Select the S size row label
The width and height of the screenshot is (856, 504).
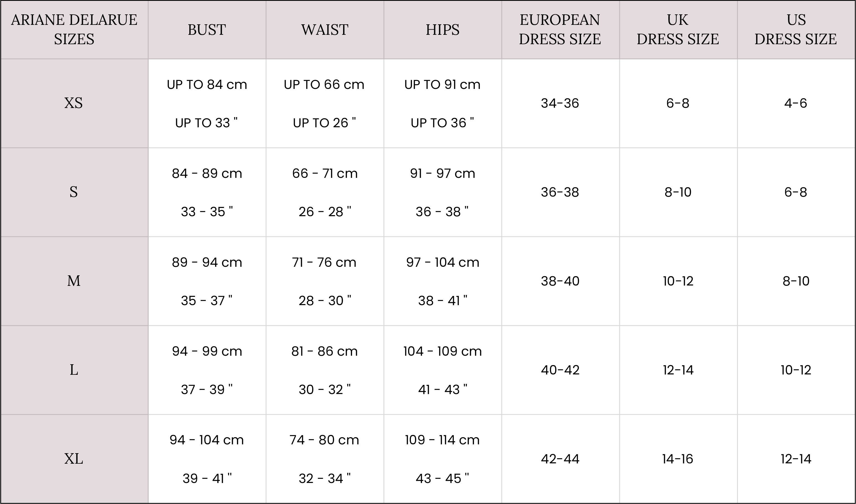tap(74, 192)
